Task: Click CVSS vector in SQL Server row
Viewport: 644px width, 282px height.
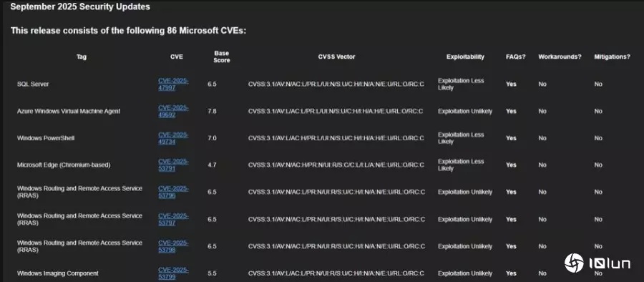Action: tap(336, 84)
